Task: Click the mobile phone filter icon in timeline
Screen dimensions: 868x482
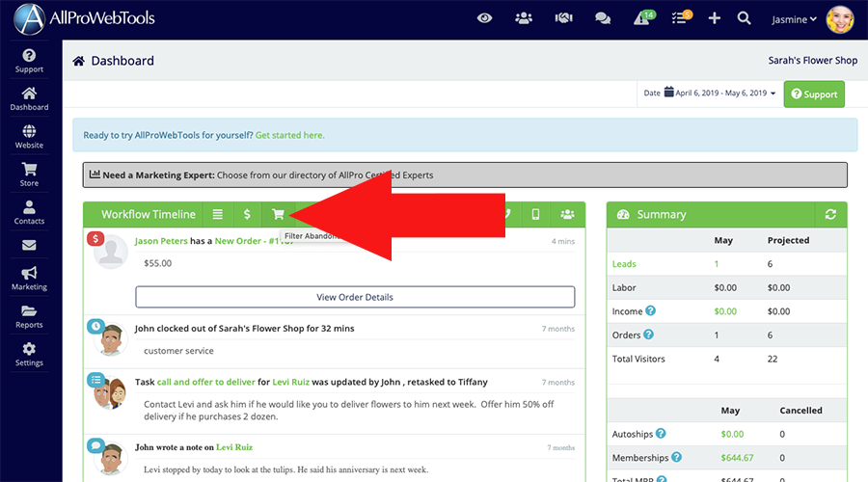Action: click(x=535, y=214)
